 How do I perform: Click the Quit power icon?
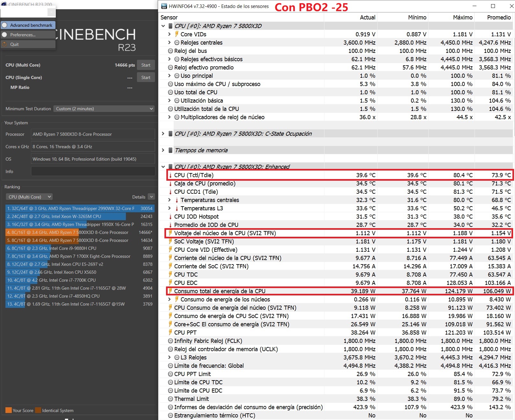(x=4, y=44)
